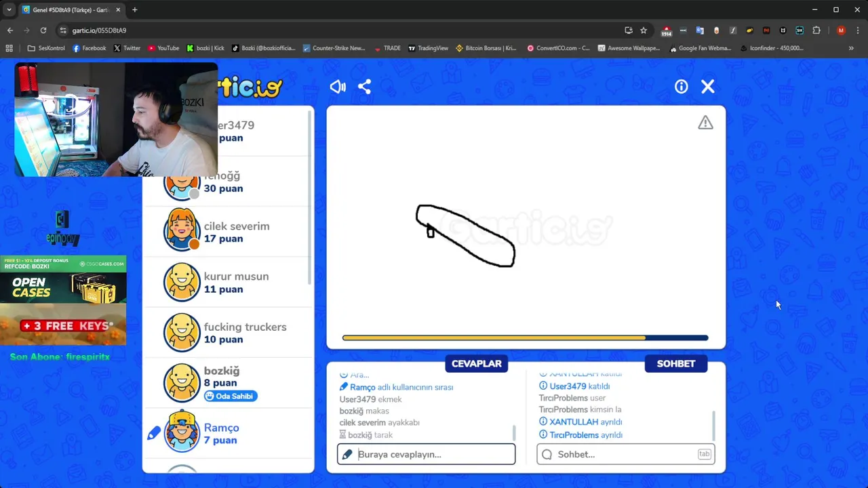Mute the game sound speaker icon
This screenshot has width=868, height=488.
click(338, 87)
